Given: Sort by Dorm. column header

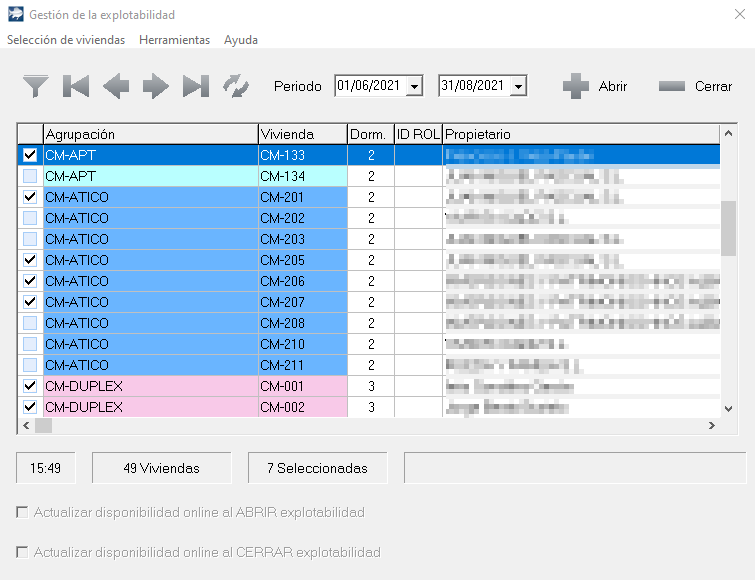Looking at the screenshot, I should (x=371, y=134).
